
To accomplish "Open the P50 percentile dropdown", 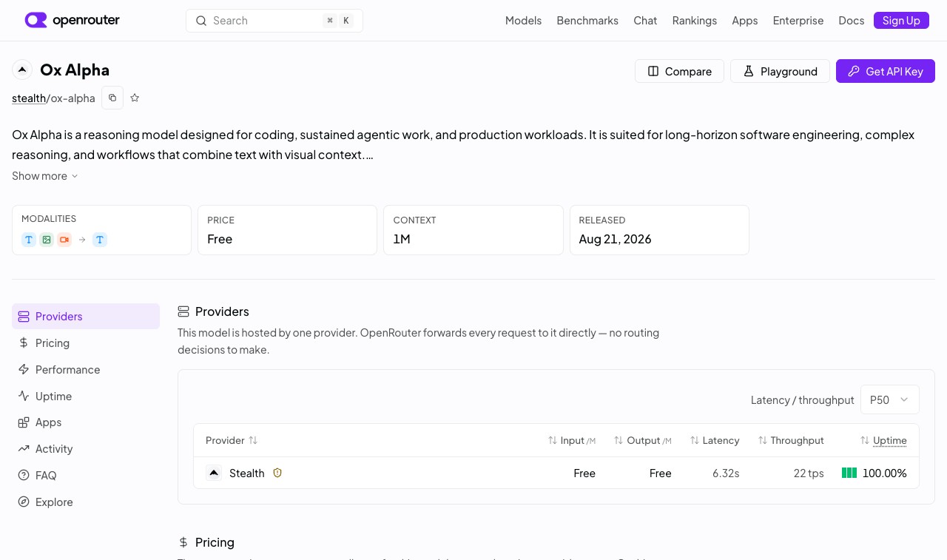I will (890, 399).
